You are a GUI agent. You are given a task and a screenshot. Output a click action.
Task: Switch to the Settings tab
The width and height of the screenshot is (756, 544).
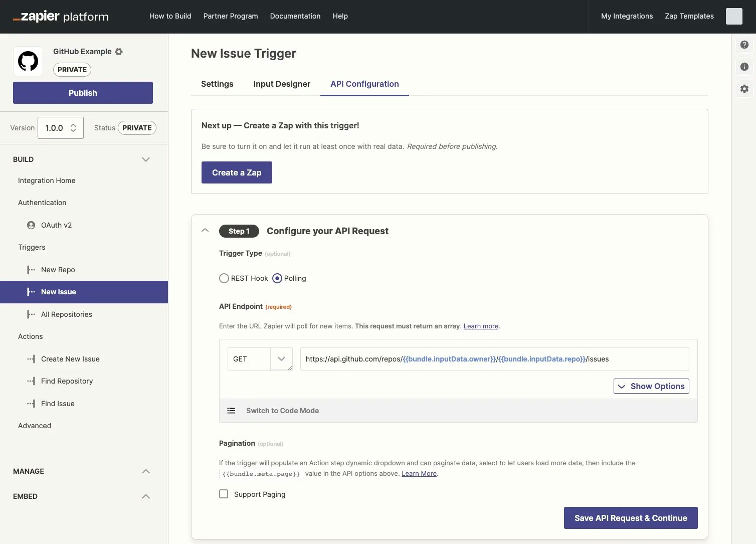tap(217, 84)
